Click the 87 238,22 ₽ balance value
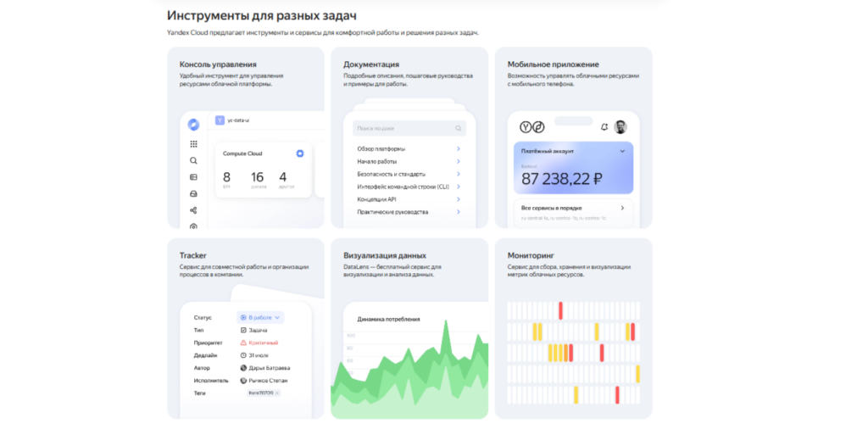The image size is (868, 446). pyautogui.click(x=561, y=179)
